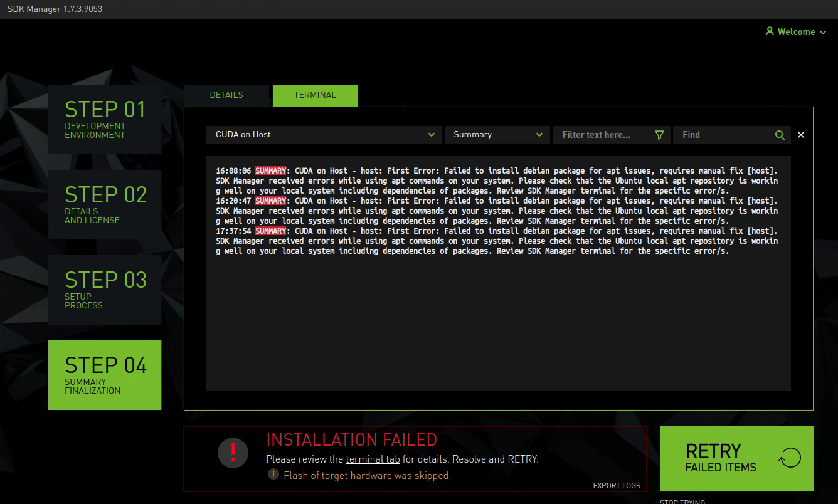This screenshot has width=838, height=504.
Task: Open the Summary log level dropdown
Action: pos(497,135)
